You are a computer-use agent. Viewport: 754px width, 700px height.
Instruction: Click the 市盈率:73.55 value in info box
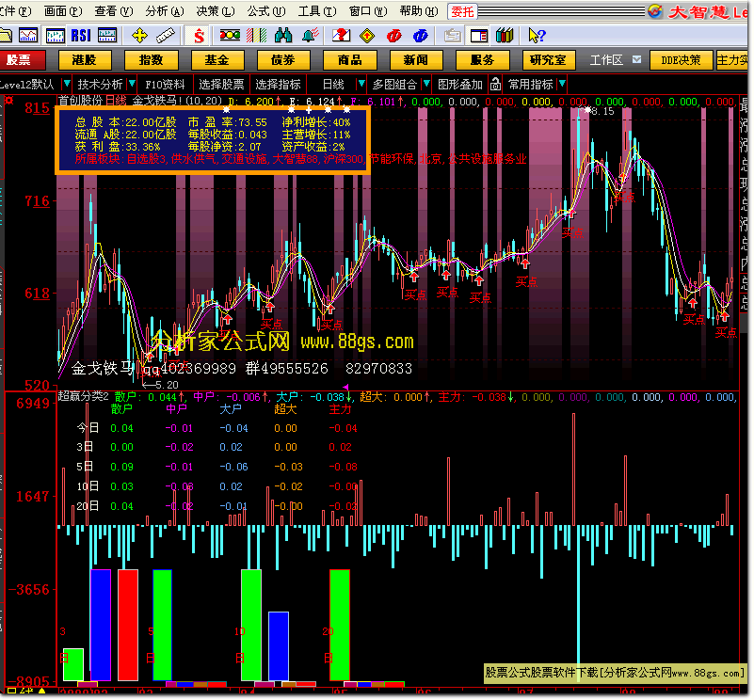point(228,122)
